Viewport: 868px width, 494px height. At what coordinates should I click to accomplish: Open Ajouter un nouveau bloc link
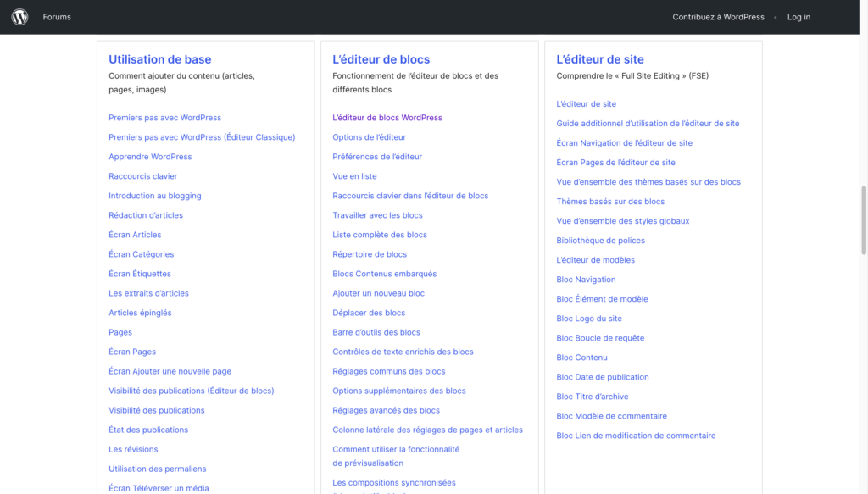(379, 293)
